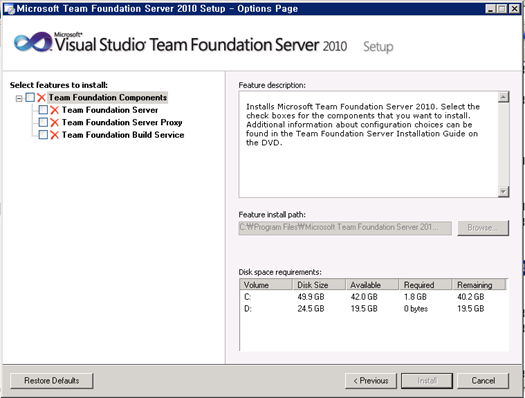This screenshot has height=398, width=525.
Task: Check the Team Foundation Server checkbox
Action: click(x=43, y=110)
